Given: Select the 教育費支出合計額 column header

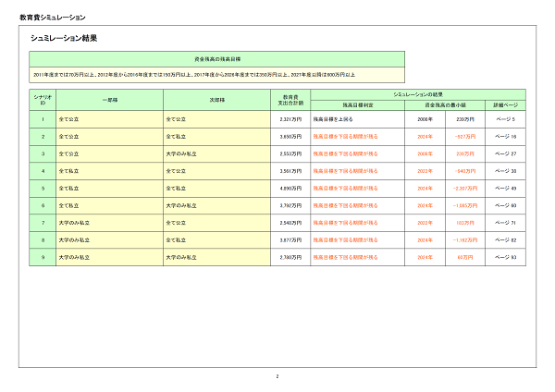Looking at the screenshot, I should click(290, 100).
